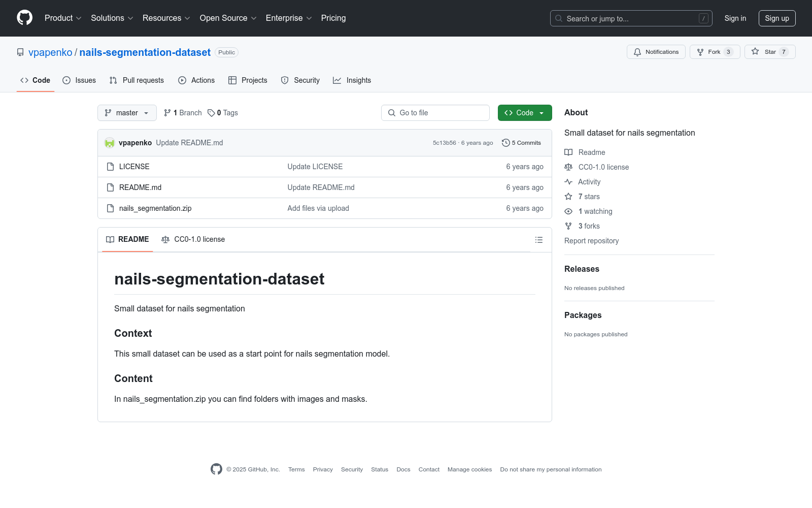Image resolution: width=812 pixels, height=508 pixels.
Task: Switch to the Pull requests tab
Action: tap(137, 80)
